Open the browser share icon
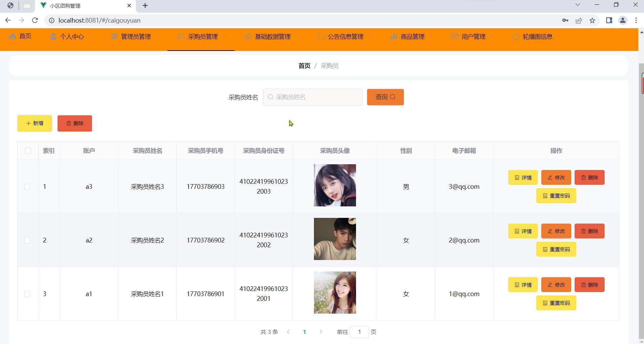This screenshot has height=344, width=644. pyautogui.click(x=579, y=21)
